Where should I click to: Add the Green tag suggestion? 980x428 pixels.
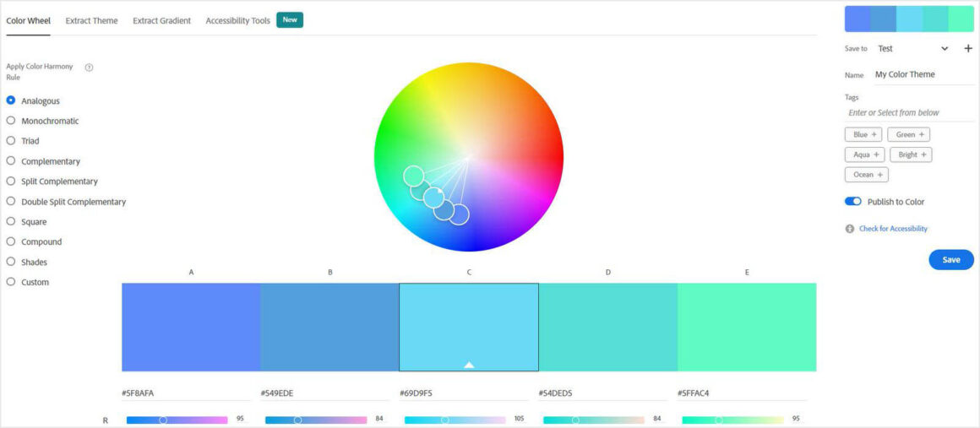[908, 134]
